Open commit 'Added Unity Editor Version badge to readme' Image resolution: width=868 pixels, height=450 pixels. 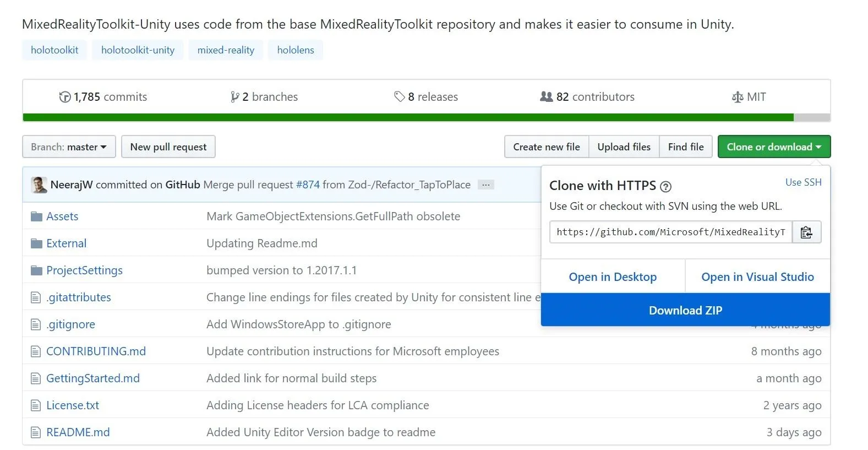(x=321, y=432)
